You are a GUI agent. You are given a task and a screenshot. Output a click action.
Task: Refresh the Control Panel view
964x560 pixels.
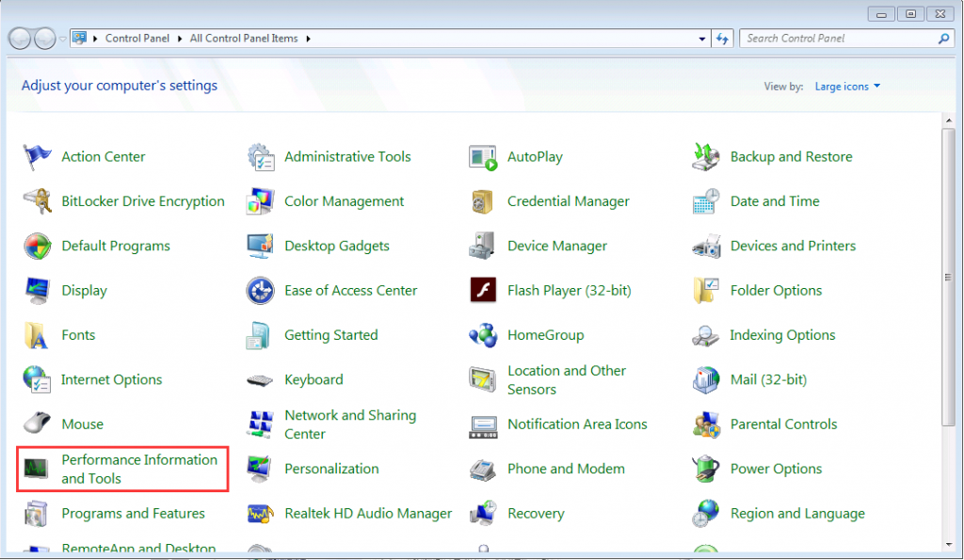[722, 39]
